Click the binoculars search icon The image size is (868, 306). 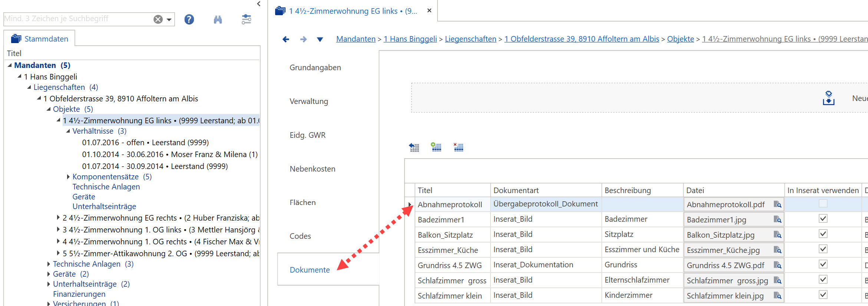pos(218,19)
